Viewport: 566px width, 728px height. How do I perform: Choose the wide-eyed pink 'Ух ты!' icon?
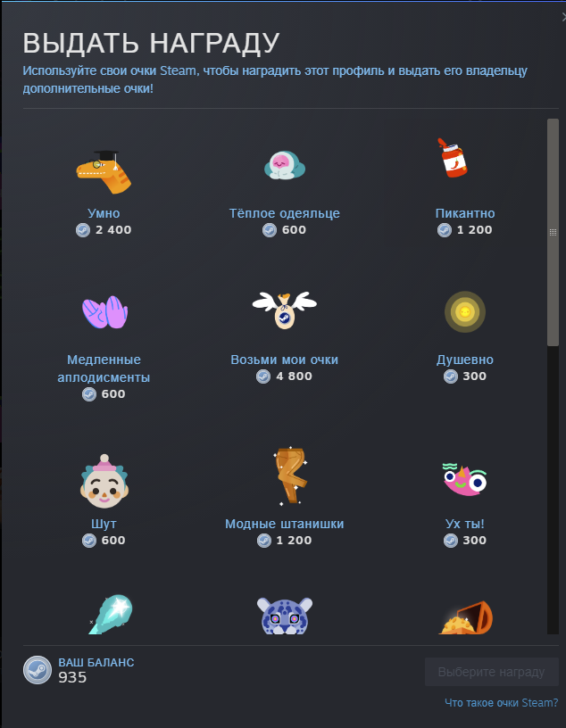pyautogui.click(x=464, y=480)
